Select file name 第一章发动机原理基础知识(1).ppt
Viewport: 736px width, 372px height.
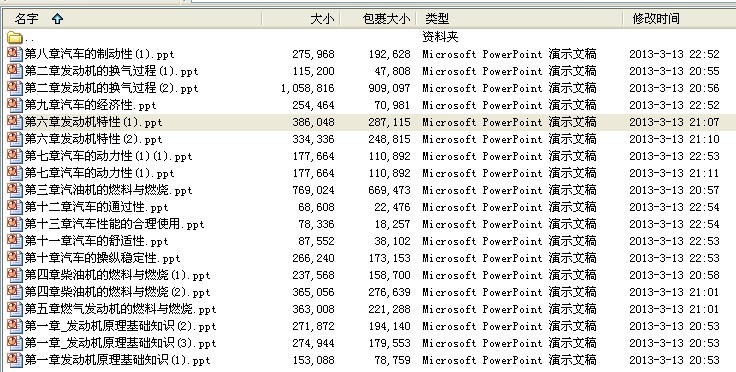[117, 360]
